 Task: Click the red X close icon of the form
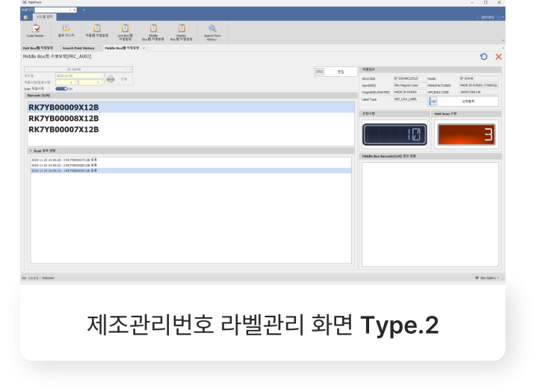click(x=498, y=57)
